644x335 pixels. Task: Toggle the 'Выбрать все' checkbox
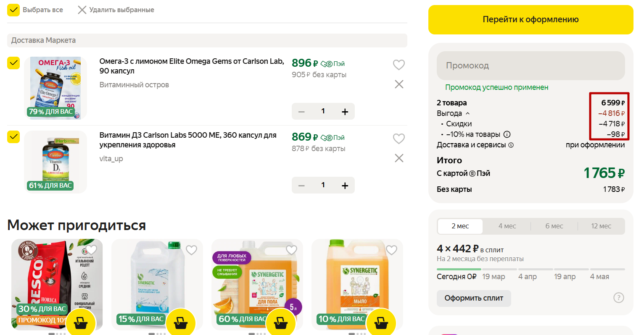pyautogui.click(x=13, y=10)
